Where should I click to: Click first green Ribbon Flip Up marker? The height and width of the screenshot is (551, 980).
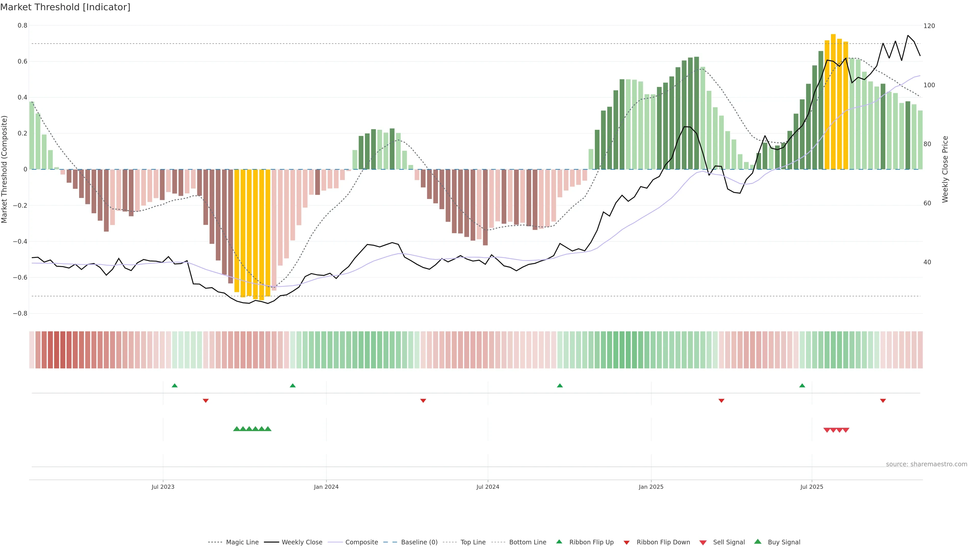175,386
